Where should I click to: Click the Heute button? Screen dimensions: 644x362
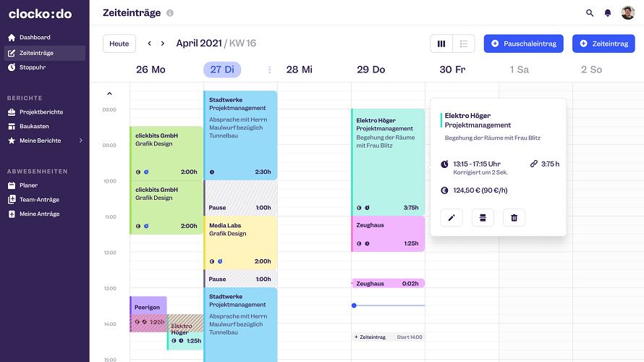(119, 43)
